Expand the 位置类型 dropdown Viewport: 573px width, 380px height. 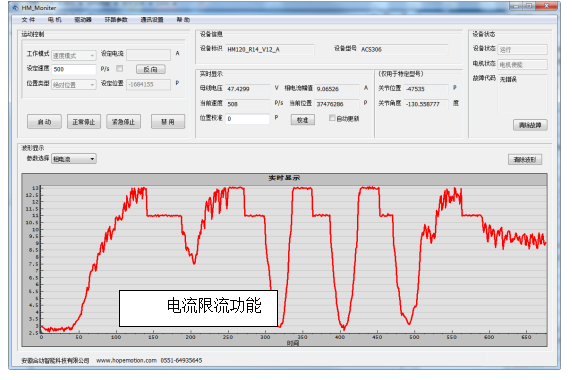click(74, 85)
